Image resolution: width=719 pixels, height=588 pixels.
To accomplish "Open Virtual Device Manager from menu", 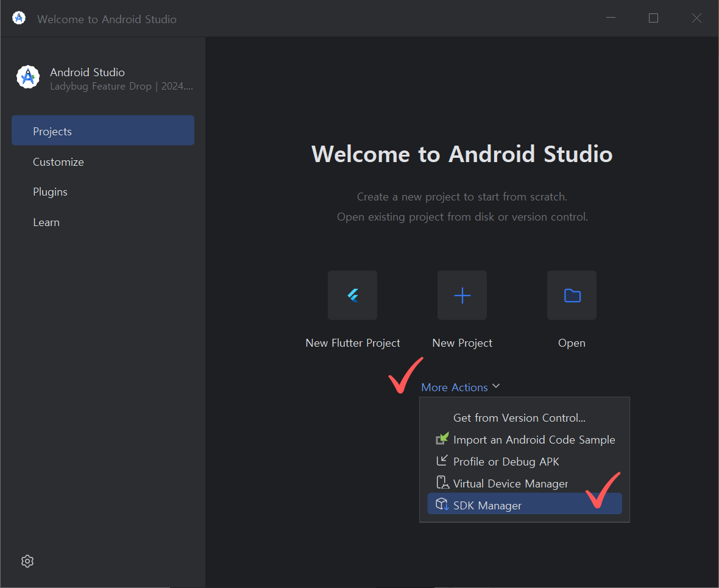I will tap(525, 483).
